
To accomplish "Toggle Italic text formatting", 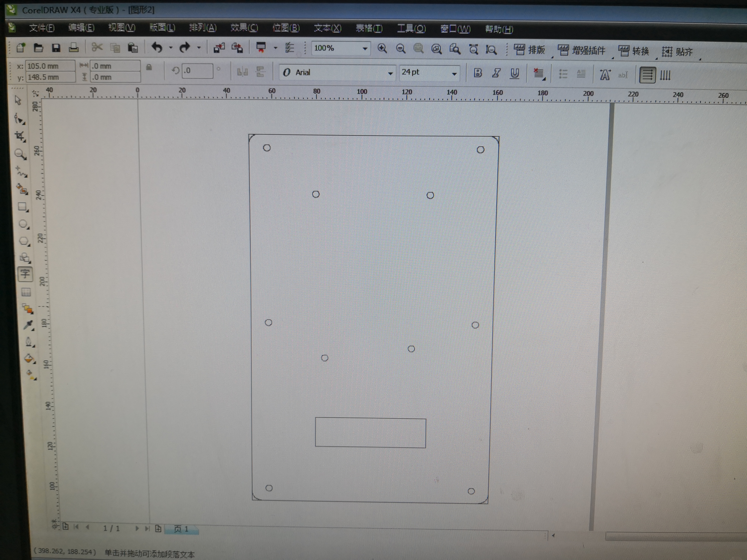I will coord(496,73).
